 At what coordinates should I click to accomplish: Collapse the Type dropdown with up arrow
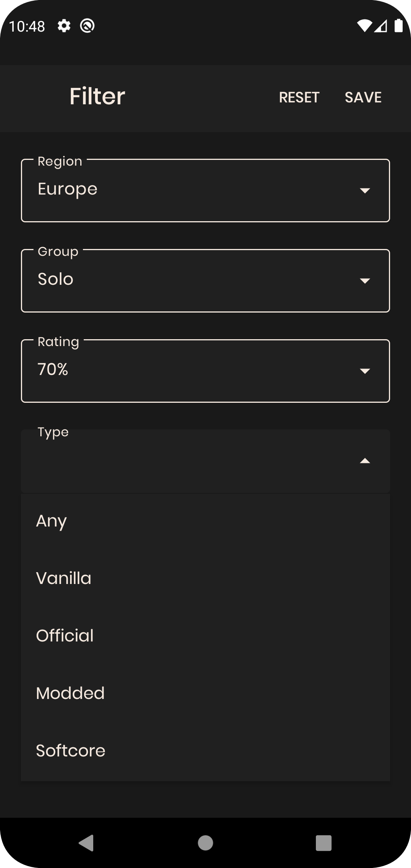click(x=365, y=461)
